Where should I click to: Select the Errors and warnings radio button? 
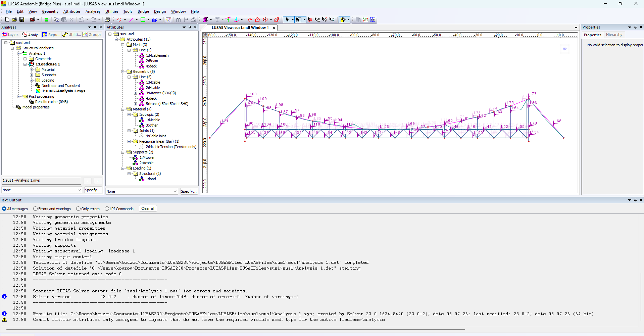(x=35, y=209)
